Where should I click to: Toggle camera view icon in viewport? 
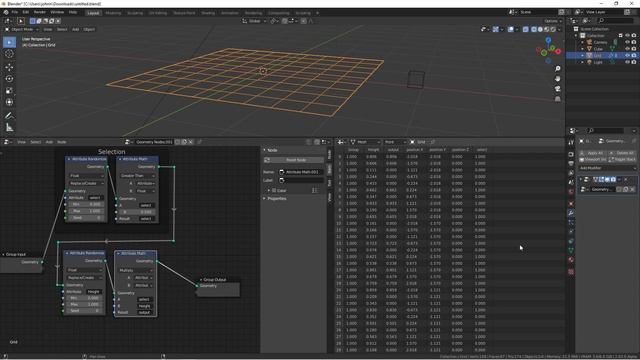tap(558, 89)
